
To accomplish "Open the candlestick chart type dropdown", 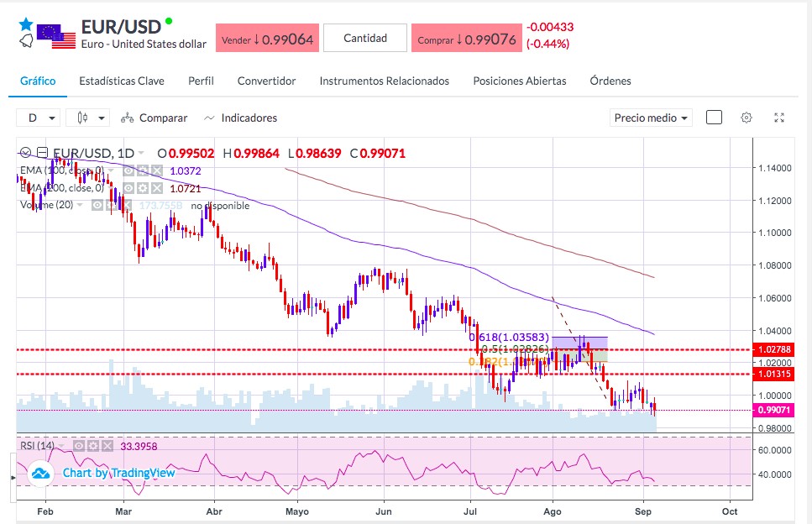I will coord(87,118).
